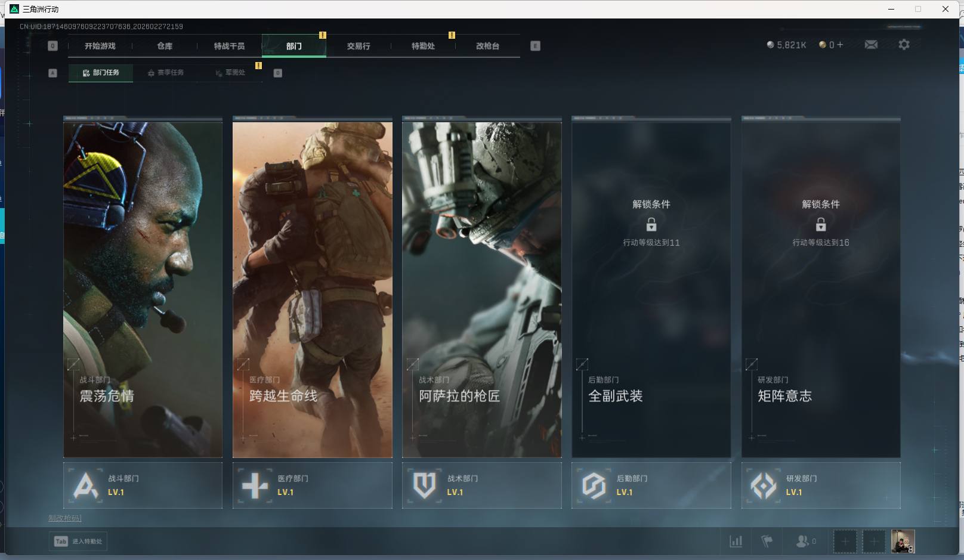This screenshot has width=964, height=560.
Task: Click the alert badge on 特勤处 tab
Action: 452,35
